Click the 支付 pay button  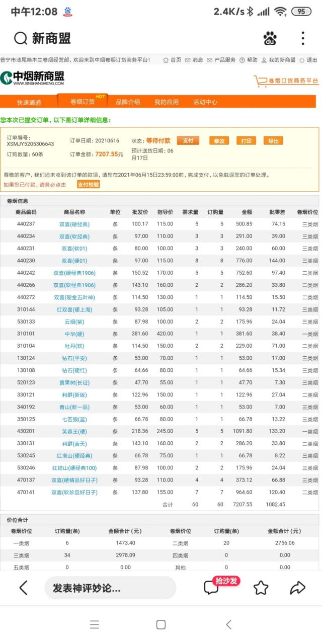(x=188, y=141)
